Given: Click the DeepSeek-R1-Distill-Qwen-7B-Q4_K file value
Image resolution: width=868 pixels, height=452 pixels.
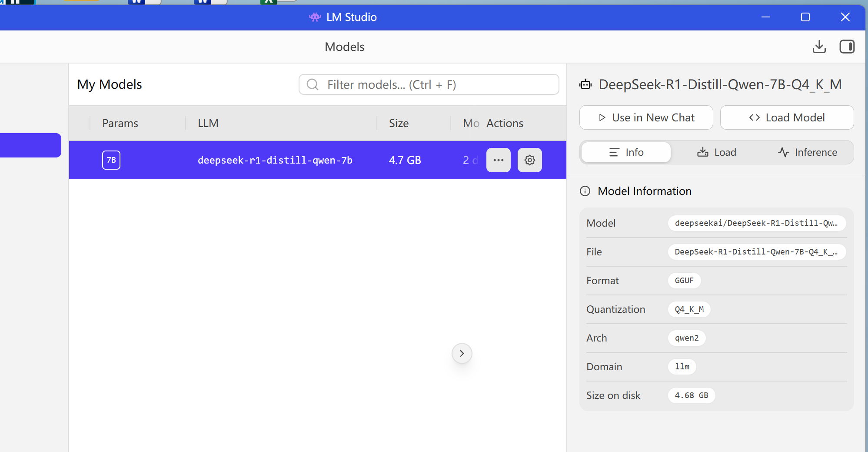Looking at the screenshot, I should (x=757, y=252).
